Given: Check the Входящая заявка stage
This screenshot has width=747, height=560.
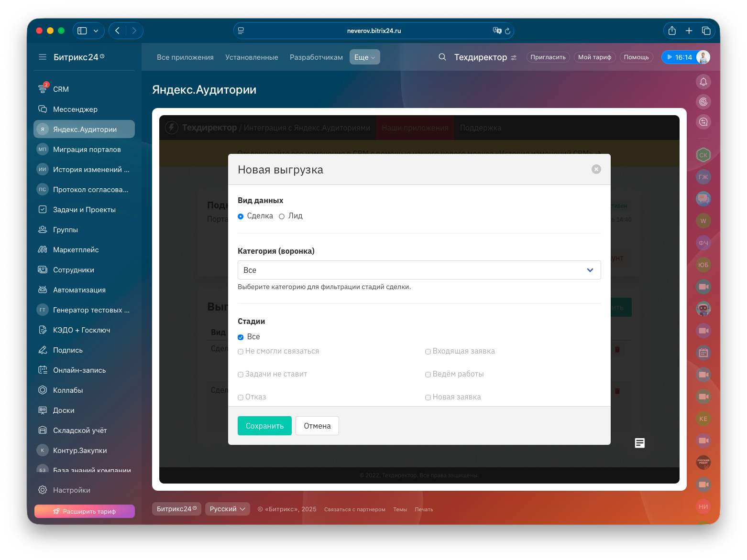Looking at the screenshot, I should [428, 352].
